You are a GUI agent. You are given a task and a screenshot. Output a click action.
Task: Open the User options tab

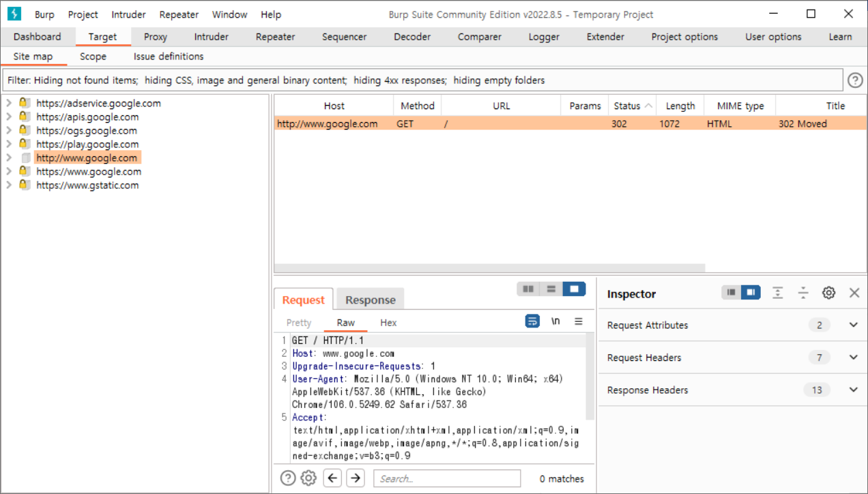(x=773, y=37)
